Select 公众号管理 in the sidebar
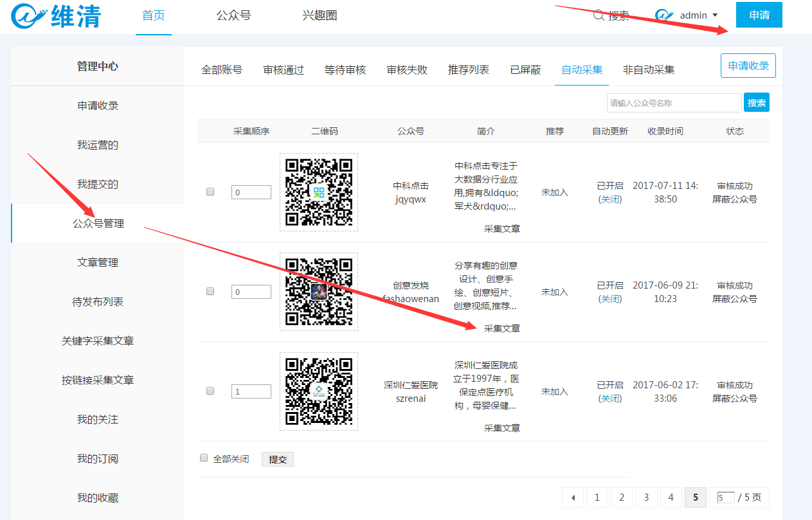 [x=98, y=223]
